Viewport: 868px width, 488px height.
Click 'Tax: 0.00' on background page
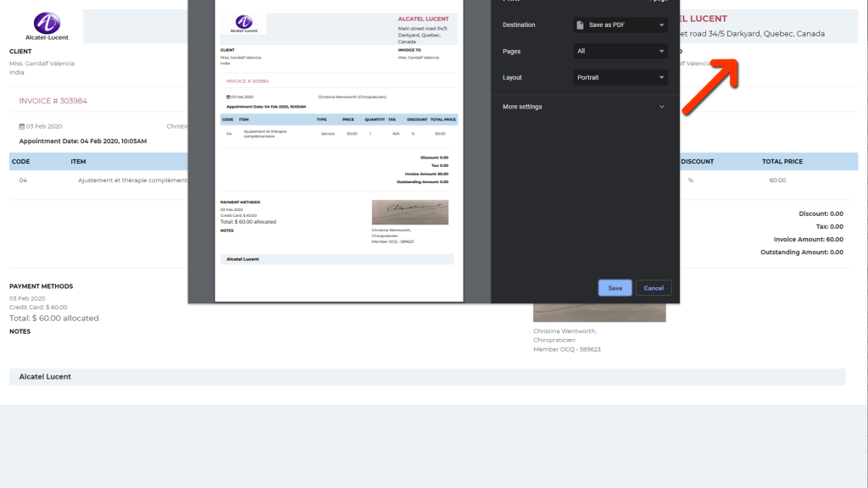pyautogui.click(x=829, y=226)
